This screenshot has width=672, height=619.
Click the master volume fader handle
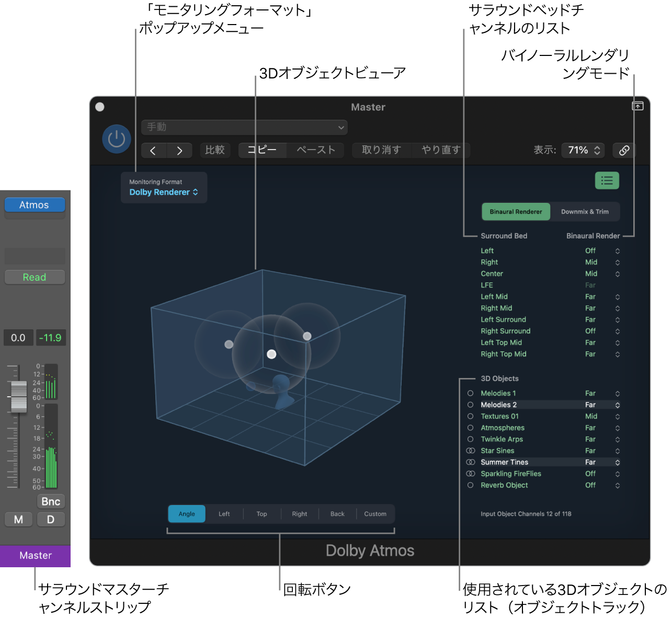pyautogui.click(x=19, y=397)
